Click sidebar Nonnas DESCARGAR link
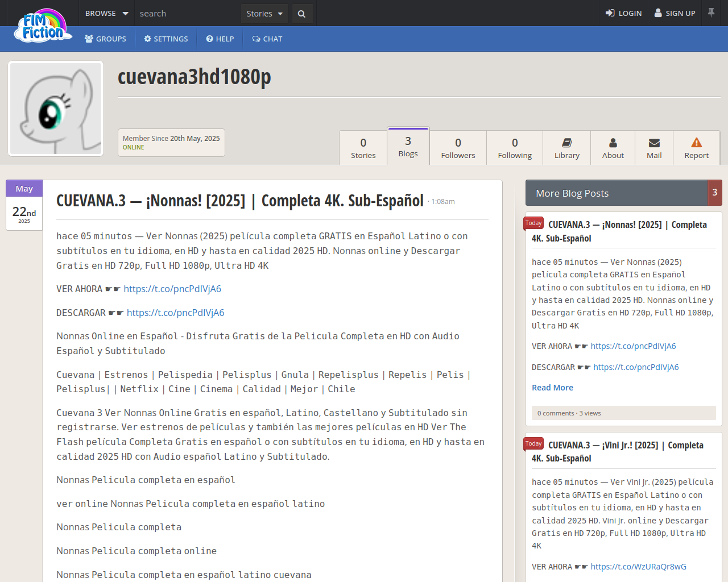The width and height of the screenshot is (728, 582). click(x=636, y=367)
